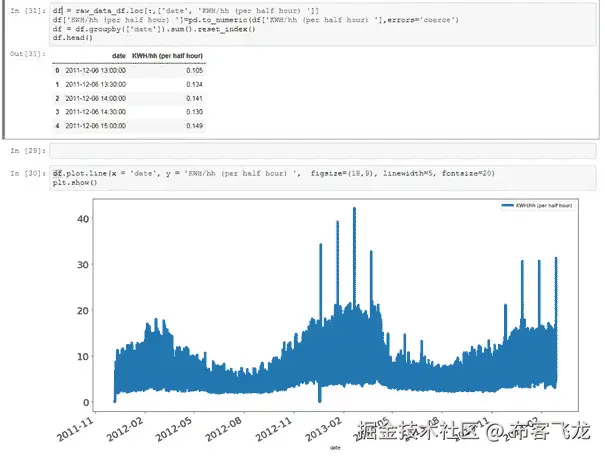
Task: Click the 'Out[31]:' prompt label
Action: click(x=28, y=54)
